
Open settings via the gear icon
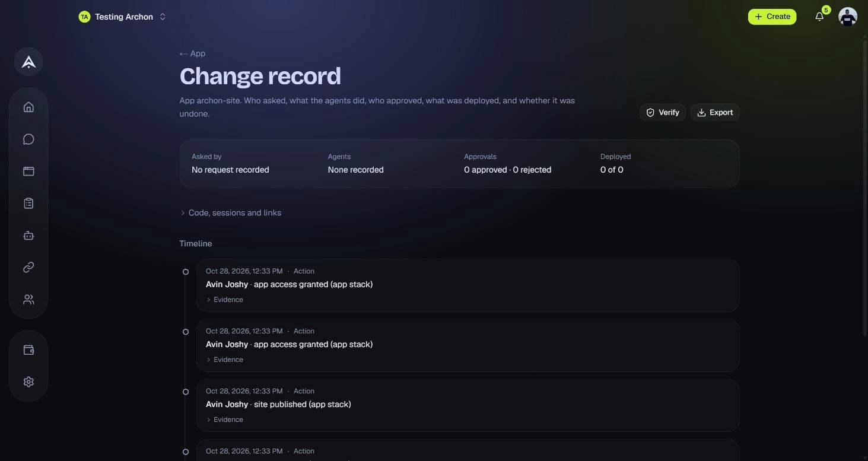(x=28, y=382)
